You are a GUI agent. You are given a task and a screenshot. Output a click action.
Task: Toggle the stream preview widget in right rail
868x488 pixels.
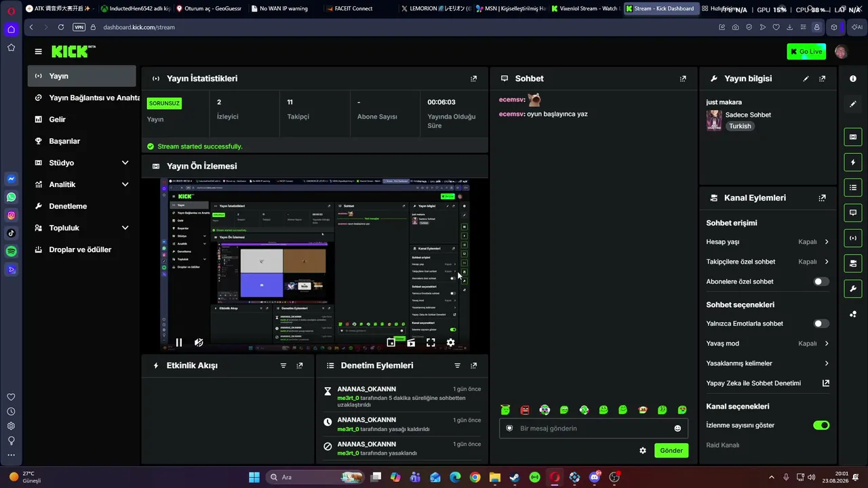coord(853,137)
